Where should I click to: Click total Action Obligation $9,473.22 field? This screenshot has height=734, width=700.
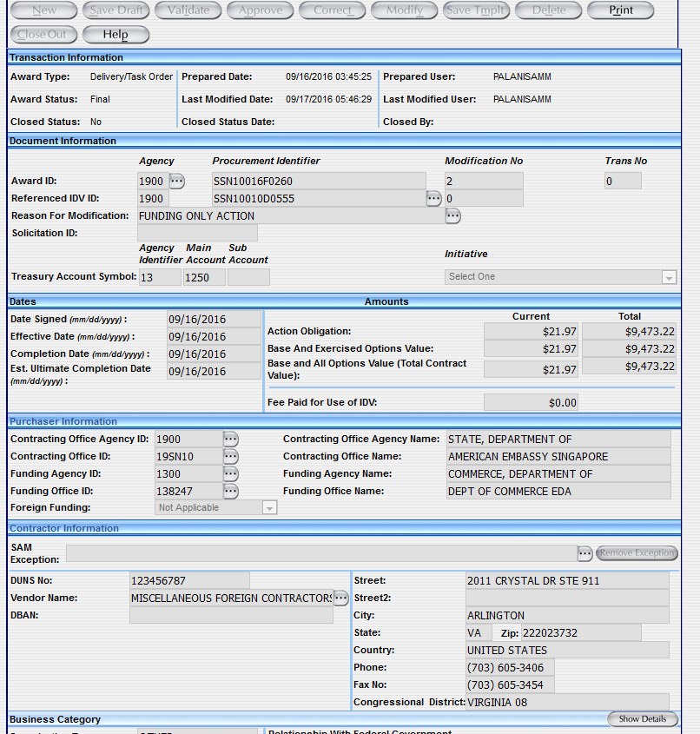tap(629, 332)
